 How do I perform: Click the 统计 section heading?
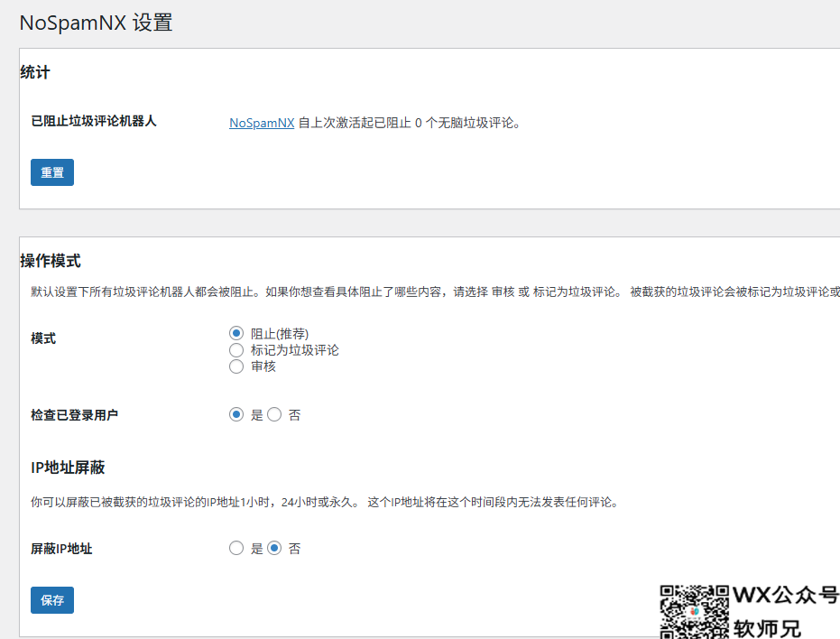coord(35,72)
